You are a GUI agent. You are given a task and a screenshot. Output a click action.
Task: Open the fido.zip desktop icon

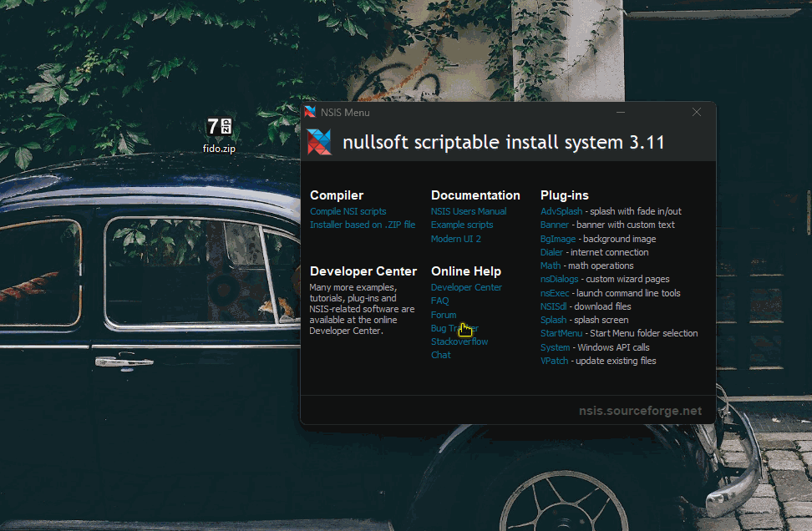(219, 134)
